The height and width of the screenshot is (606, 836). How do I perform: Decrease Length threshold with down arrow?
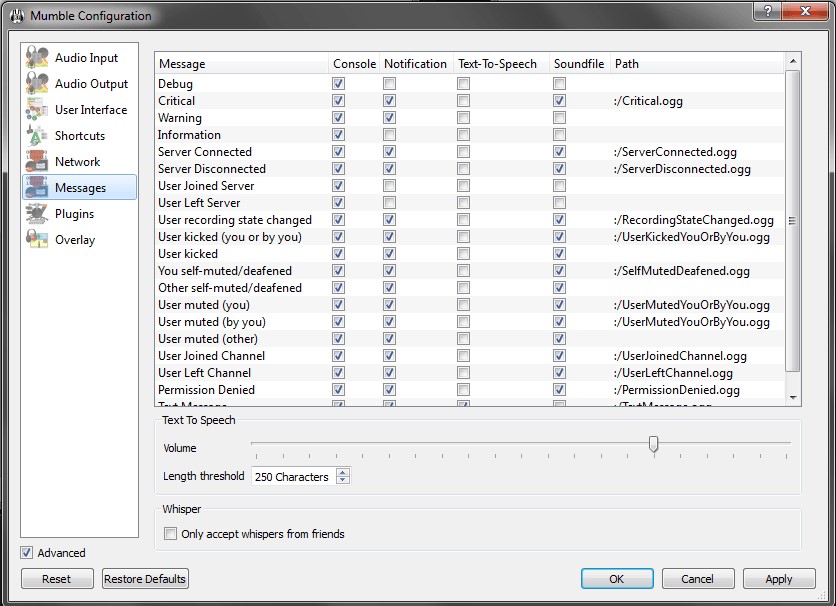[343, 481]
